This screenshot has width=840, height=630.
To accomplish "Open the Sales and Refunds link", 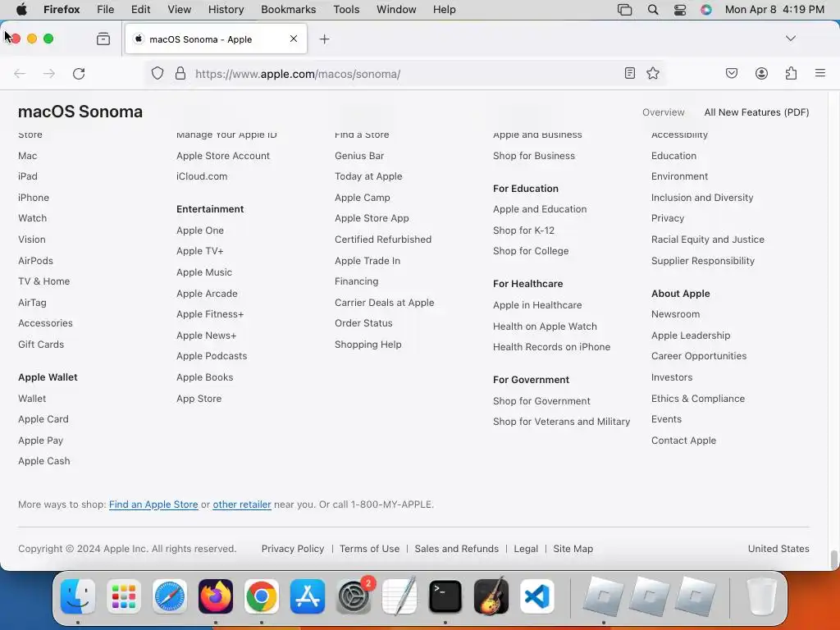I will [456, 549].
